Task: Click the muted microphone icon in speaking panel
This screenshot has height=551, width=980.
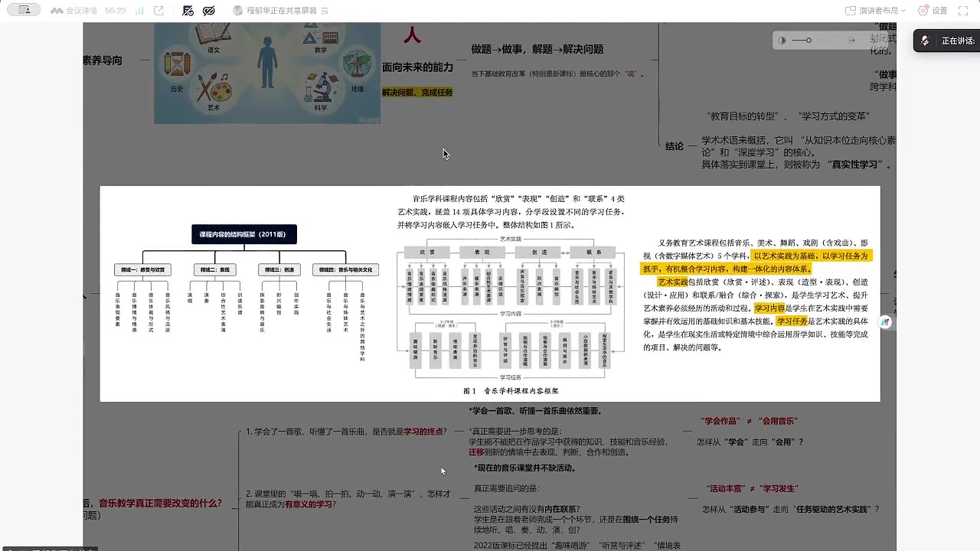Action: pyautogui.click(x=925, y=41)
